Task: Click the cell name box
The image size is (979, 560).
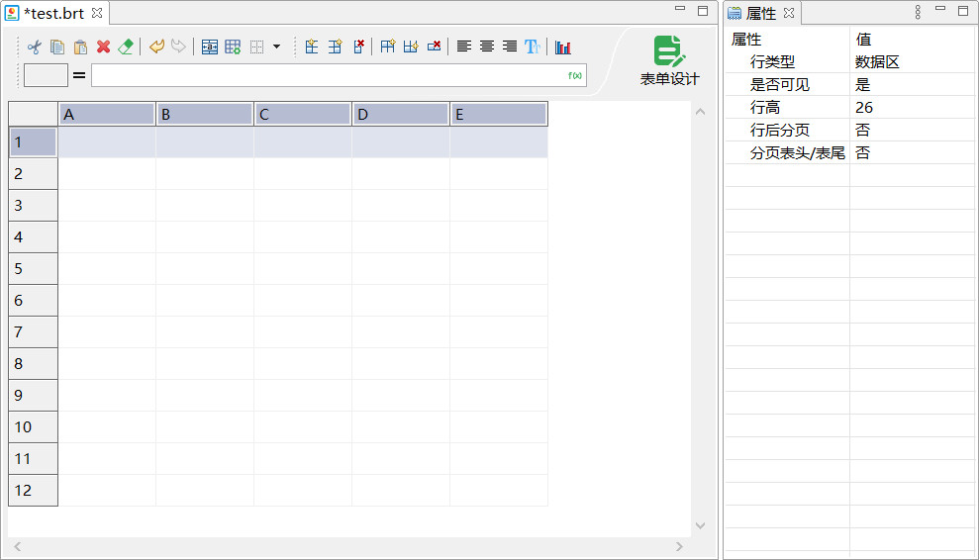Action: [46, 75]
